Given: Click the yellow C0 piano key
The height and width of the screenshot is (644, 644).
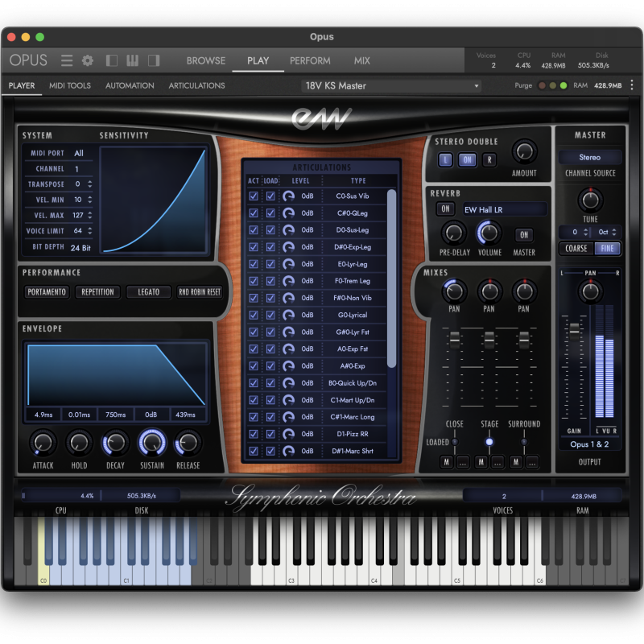Looking at the screenshot, I should (x=43, y=552).
